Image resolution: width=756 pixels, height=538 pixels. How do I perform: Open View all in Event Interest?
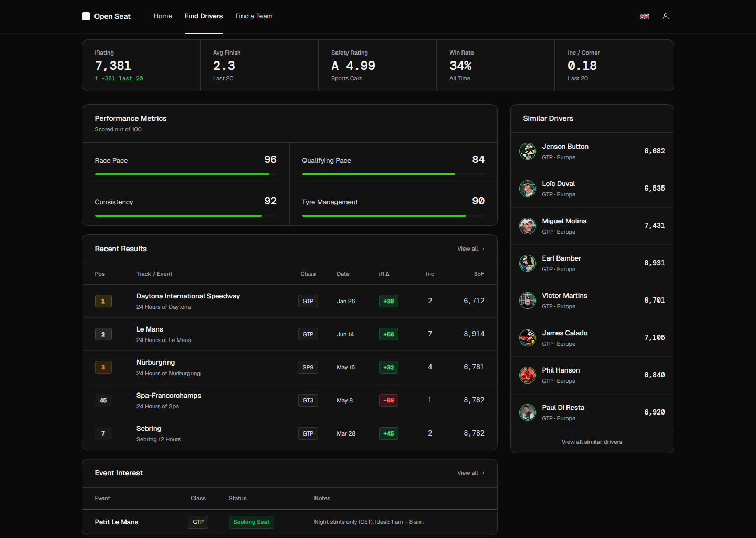click(470, 473)
